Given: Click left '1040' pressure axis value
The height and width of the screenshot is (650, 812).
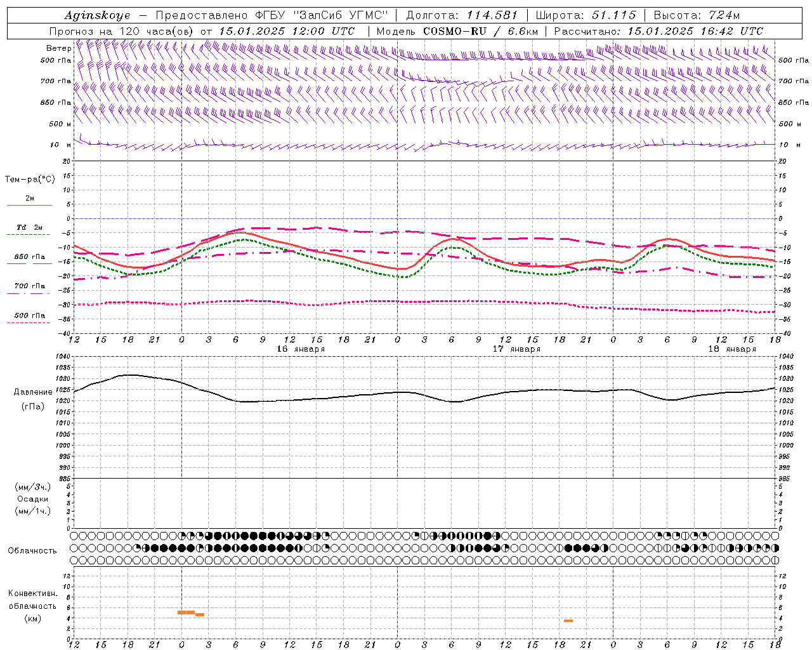Looking at the screenshot, I should click(63, 357).
